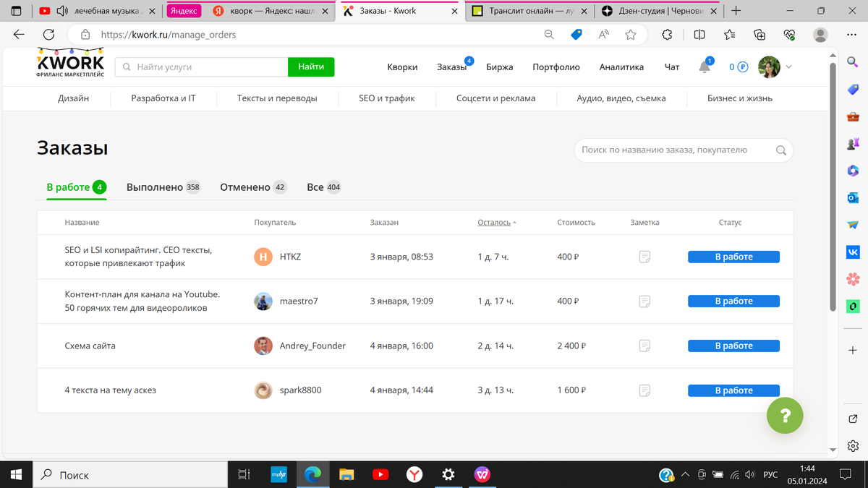Open the note icon for HTKZ order
The width and height of the screenshot is (868, 488).
tap(645, 257)
